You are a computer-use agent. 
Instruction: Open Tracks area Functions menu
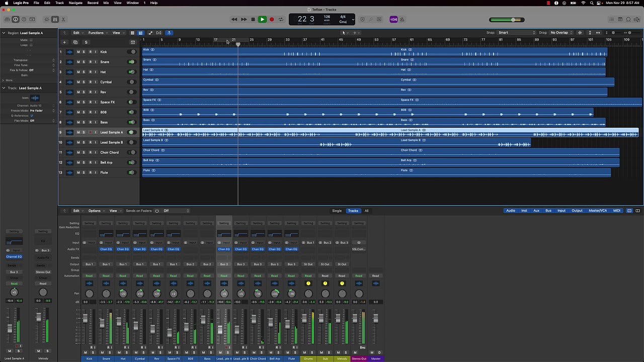click(x=97, y=33)
